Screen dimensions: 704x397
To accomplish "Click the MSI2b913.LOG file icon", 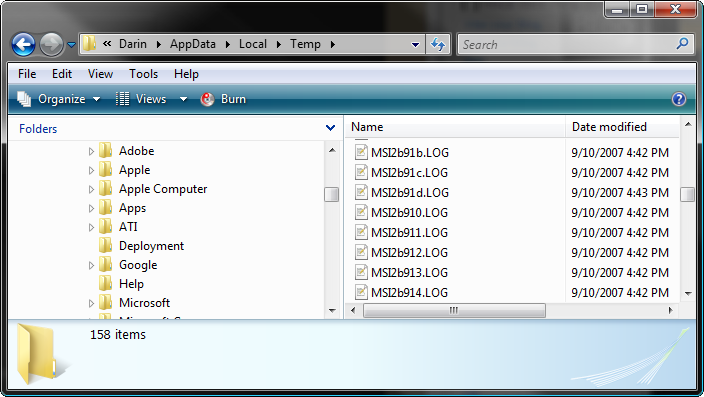I will pyautogui.click(x=361, y=272).
